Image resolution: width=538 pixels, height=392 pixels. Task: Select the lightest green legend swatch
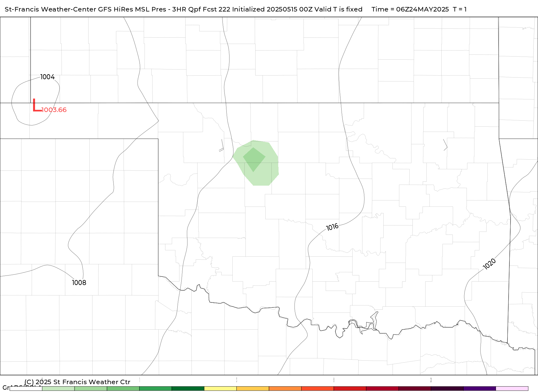58,389
